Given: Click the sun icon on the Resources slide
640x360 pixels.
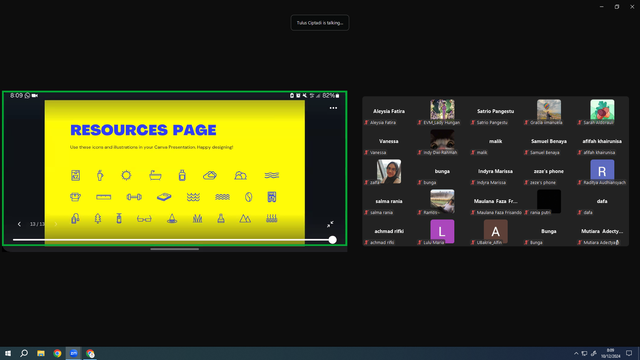Looking at the screenshot, I should tap(126, 176).
